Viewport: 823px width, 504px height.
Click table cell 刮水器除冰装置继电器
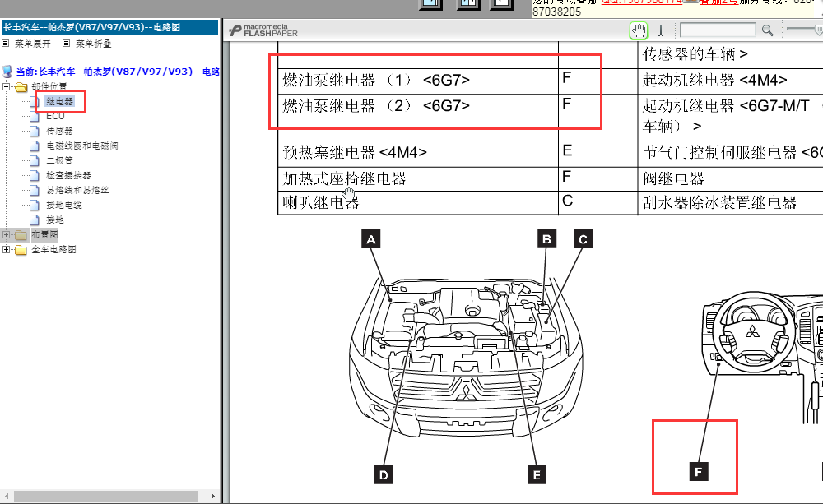pos(731,202)
